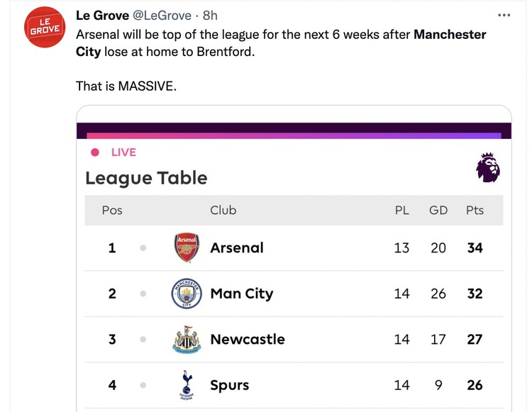Image resolution: width=532 pixels, height=412 pixels.
Task: Click the GD column header
Action: click(438, 210)
